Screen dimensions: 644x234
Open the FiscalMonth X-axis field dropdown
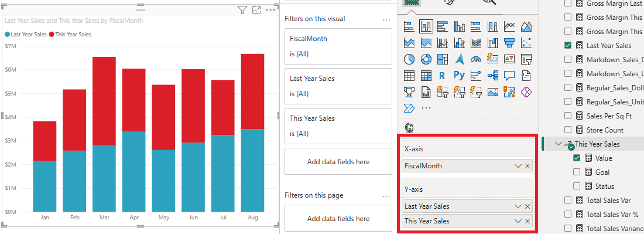point(518,166)
